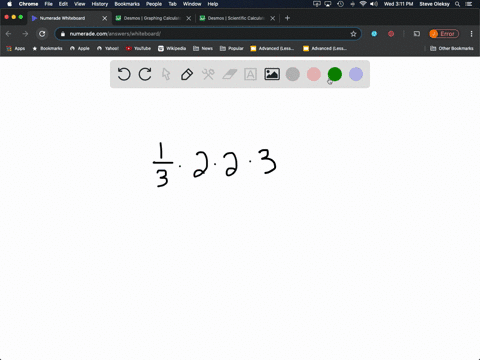Open the Wikipedia bookmark

(172, 48)
